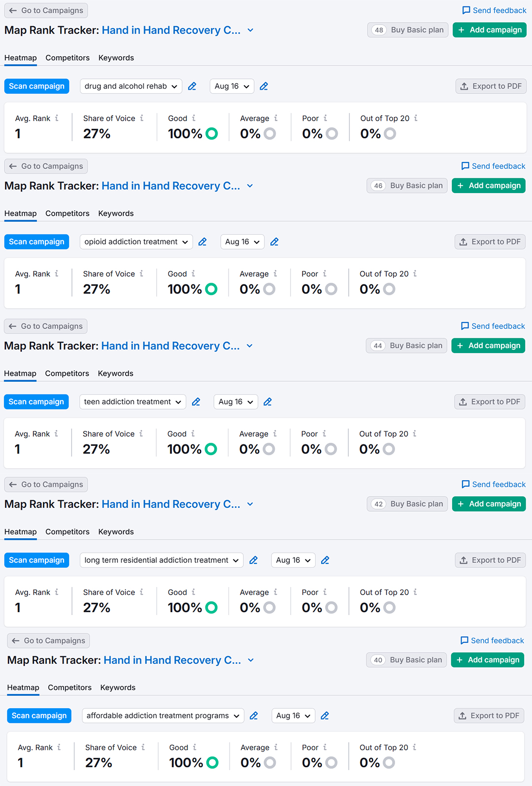Click info icon beside topmost Share of Voice

coord(142,118)
